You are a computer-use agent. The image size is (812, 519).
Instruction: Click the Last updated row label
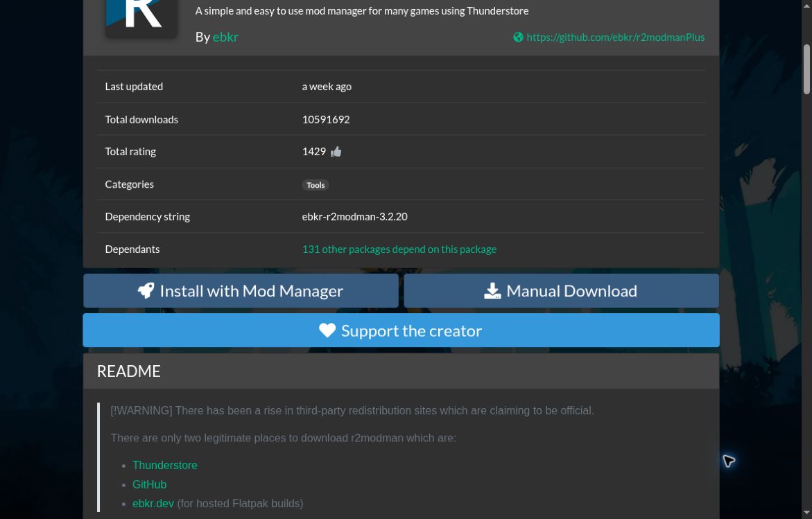tap(134, 87)
